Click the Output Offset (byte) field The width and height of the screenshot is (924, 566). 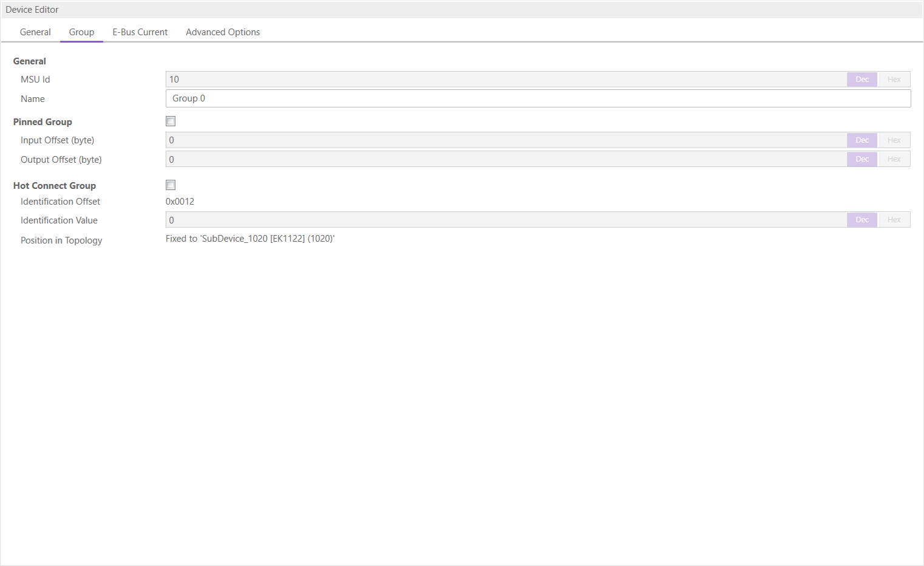505,159
